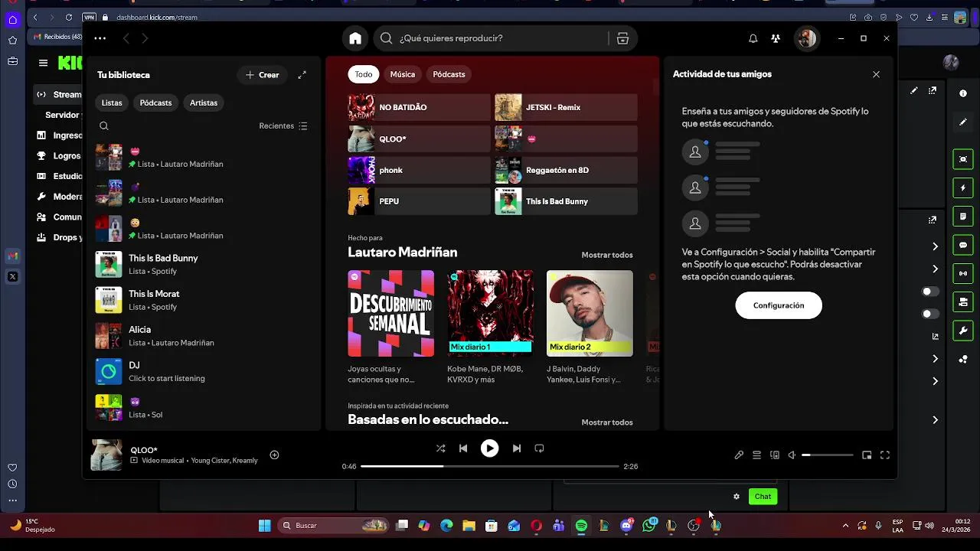Click the Kick lightning bolt panel icon
980x551 pixels.
963,187
